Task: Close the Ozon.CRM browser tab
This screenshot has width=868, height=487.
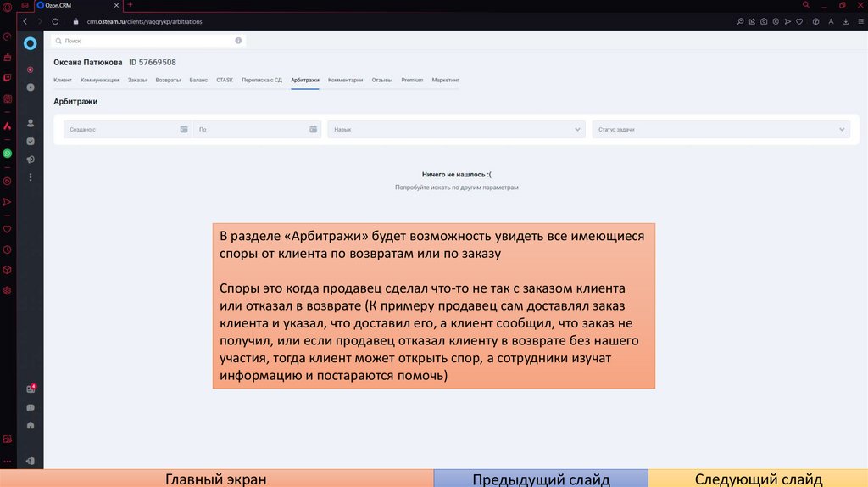Action: pyautogui.click(x=116, y=5)
